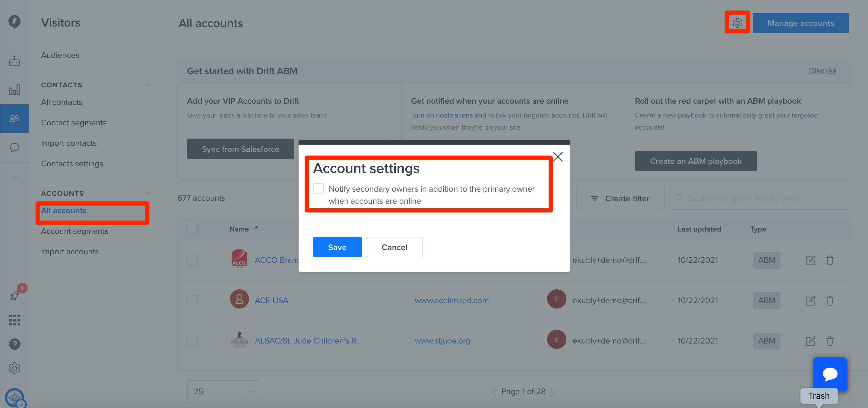Select the ACE USA row checkbox
The height and width of the screenshot is (408, 868).
click(192, 301)
